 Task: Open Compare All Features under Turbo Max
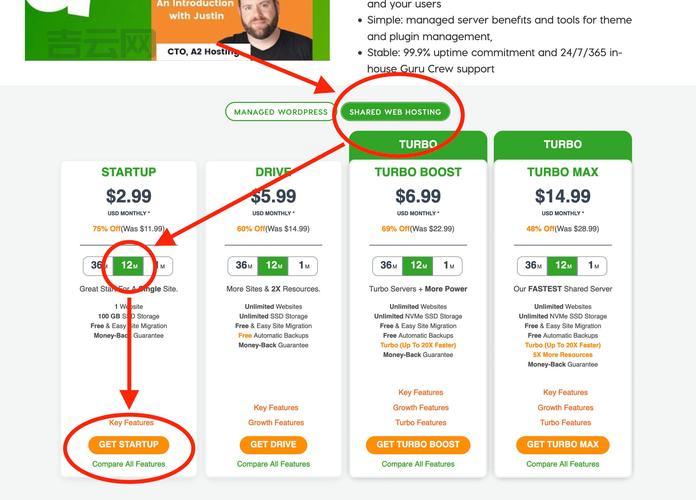[x=563, y=464]
